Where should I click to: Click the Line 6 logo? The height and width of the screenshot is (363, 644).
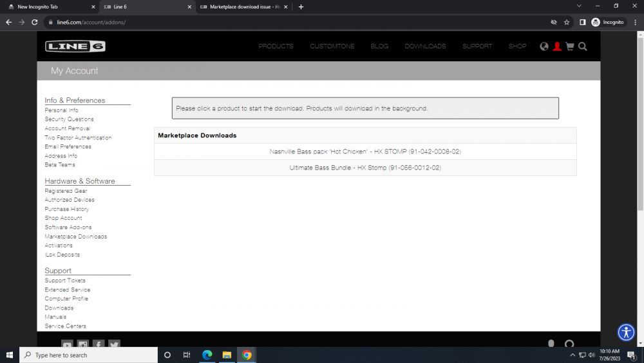75,46
